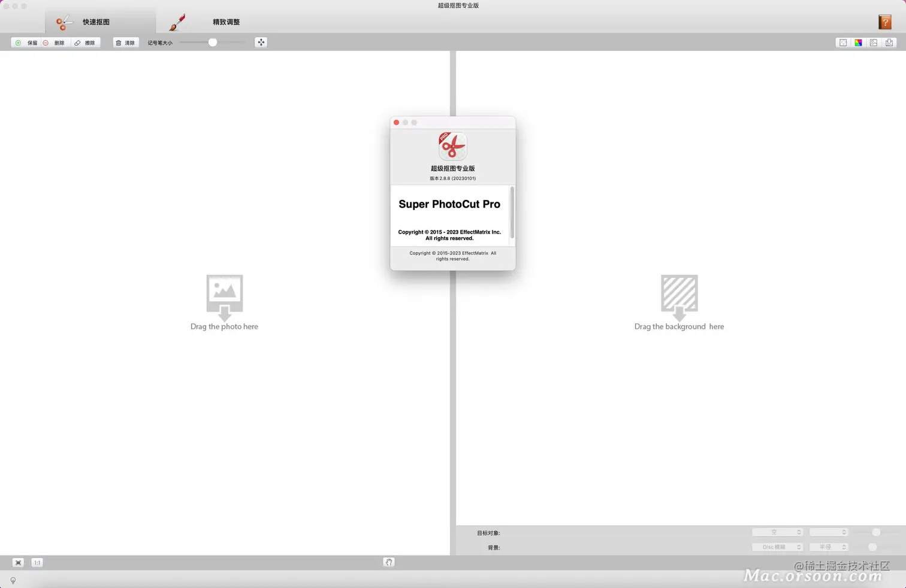The width and height of the screenshot is (906, 588).
Task: Click the lightbulb tips icon
Action: tap(13, 580)
